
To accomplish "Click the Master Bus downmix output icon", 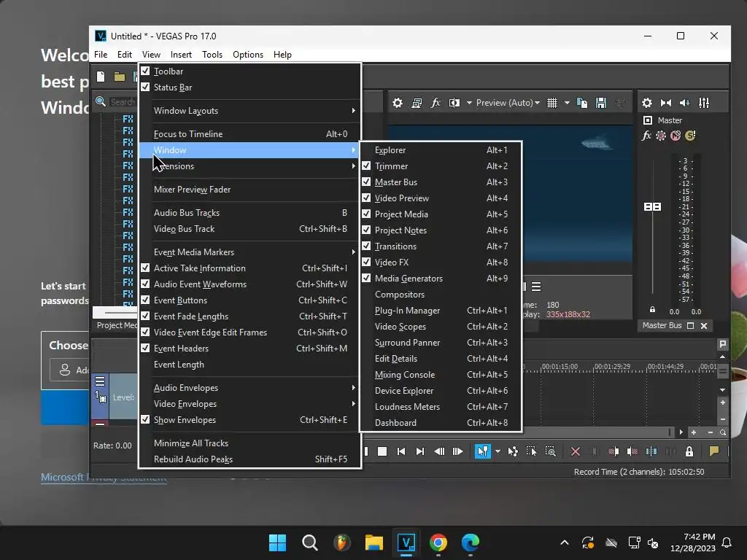I will click(x=666, y=103).
